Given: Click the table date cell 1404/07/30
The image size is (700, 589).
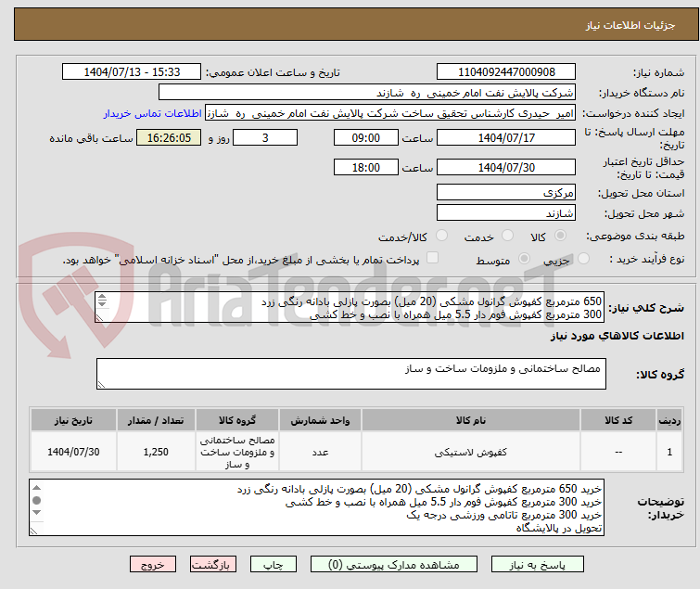Looking at the screenshot, I should click(x=73, y=452).
